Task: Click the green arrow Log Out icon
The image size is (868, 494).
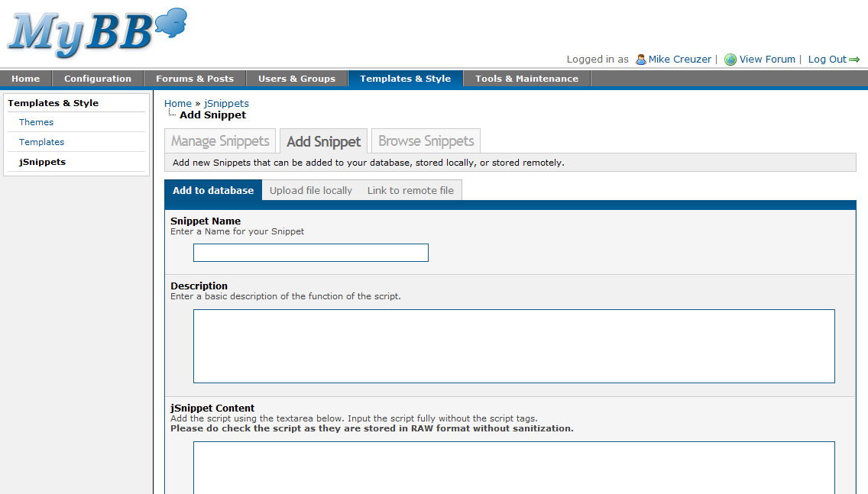Action: 854,60
